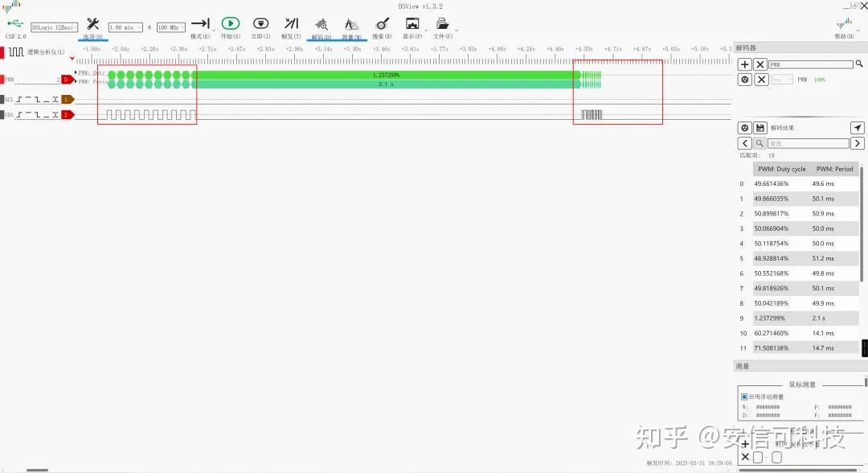
Task: Expand the PWM: Duty decoder row
Action: [76, 72]
